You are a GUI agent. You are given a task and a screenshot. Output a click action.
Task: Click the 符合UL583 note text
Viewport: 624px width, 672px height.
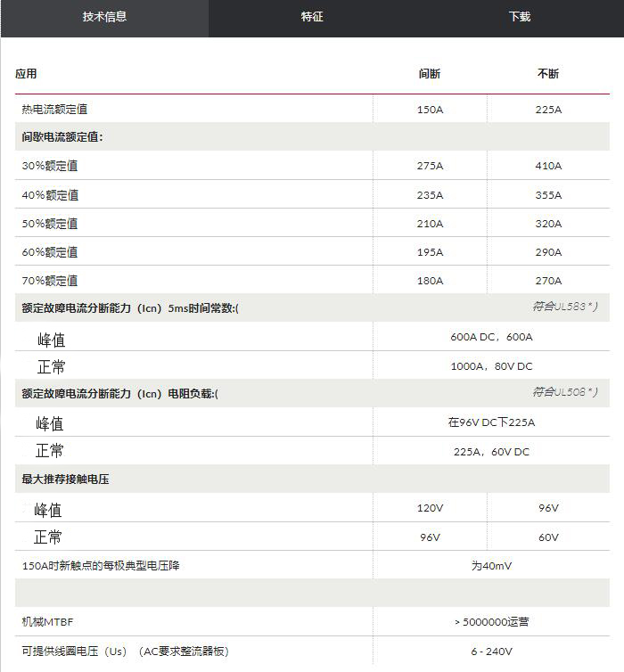(565, 306)
